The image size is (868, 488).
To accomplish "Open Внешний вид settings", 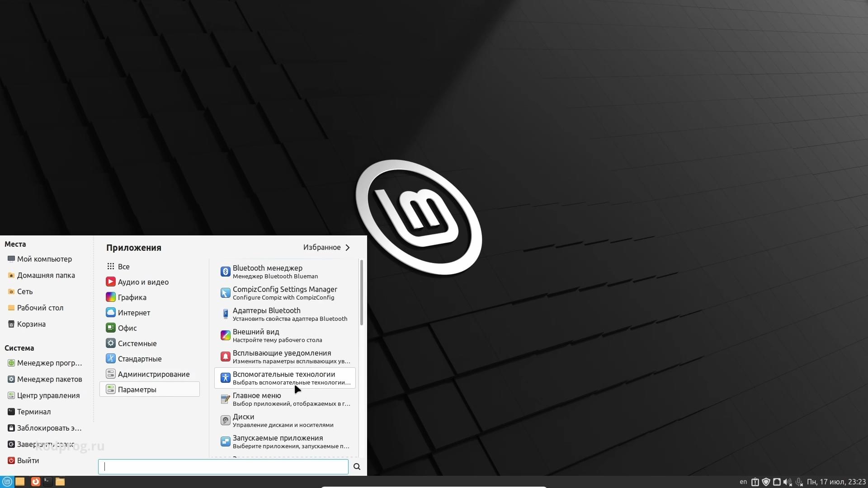I will click(x=285, y=335).
